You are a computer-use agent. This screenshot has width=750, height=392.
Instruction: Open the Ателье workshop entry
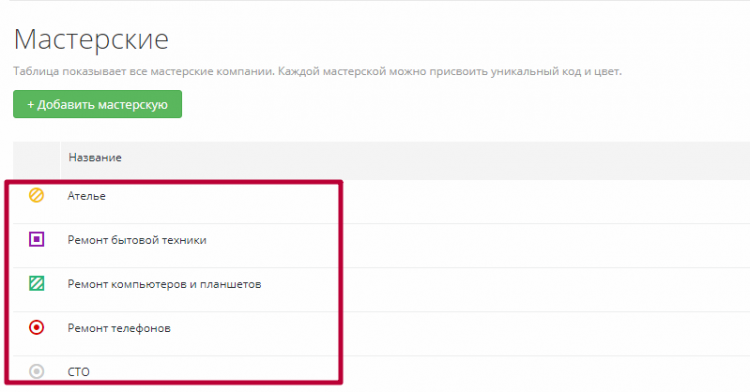pyautogui.click(x=87, y=196)
